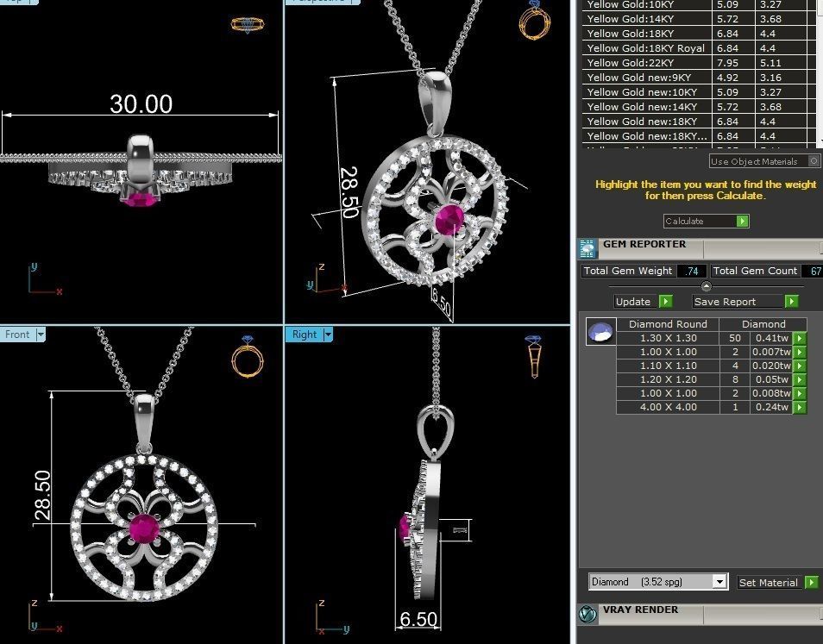Click green arrow for 1.20 X 1.20 row

pyautogui.click(x=799, y=379)
